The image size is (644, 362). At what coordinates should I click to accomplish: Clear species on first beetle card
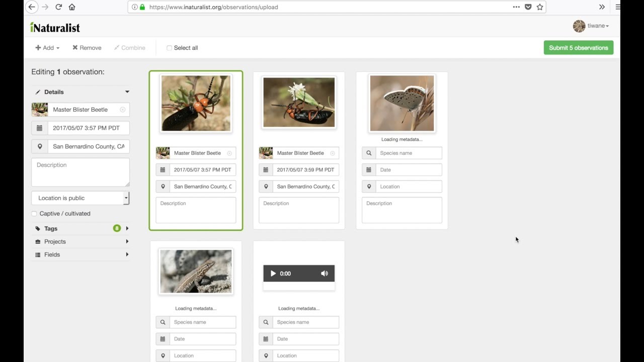229,153
